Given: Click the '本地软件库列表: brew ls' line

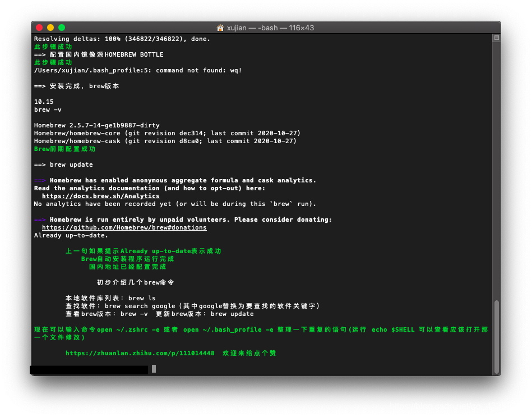Looking at the screenshot, I should (110, 298).
